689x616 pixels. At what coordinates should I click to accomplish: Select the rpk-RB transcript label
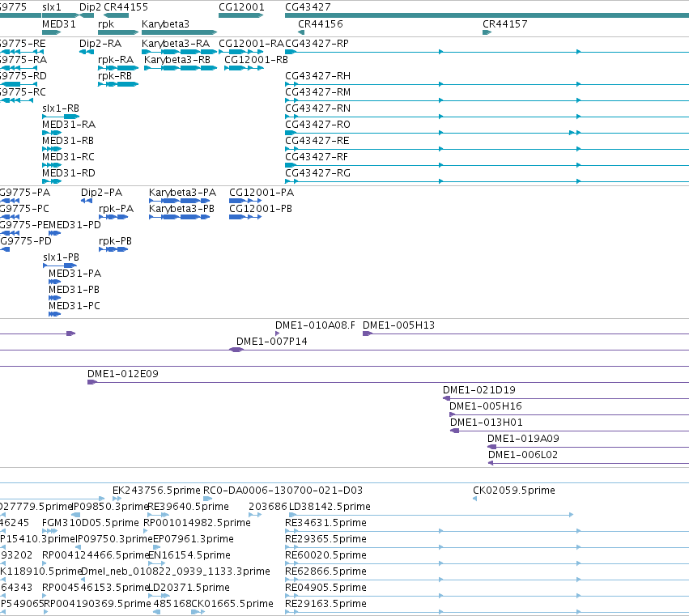pyautogui.click(x=115, y=75)
